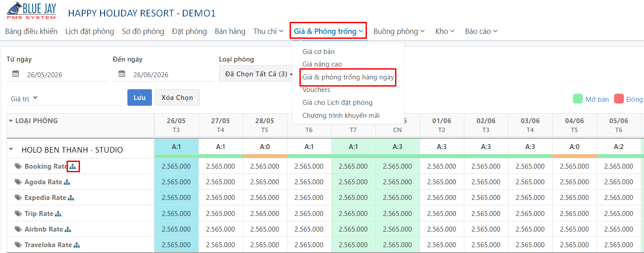Collapse all rows via LOẠI PHÒNG arrow
The width and height of the screenshot is (644, 253).
11,121
